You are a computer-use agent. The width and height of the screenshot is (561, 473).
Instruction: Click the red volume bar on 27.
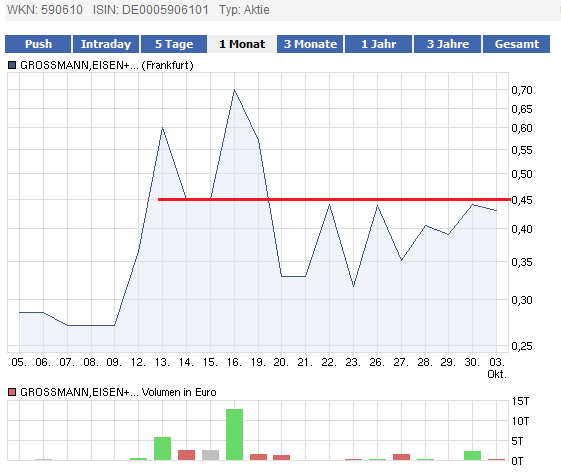pyautogui.click(x=401, y=457)
